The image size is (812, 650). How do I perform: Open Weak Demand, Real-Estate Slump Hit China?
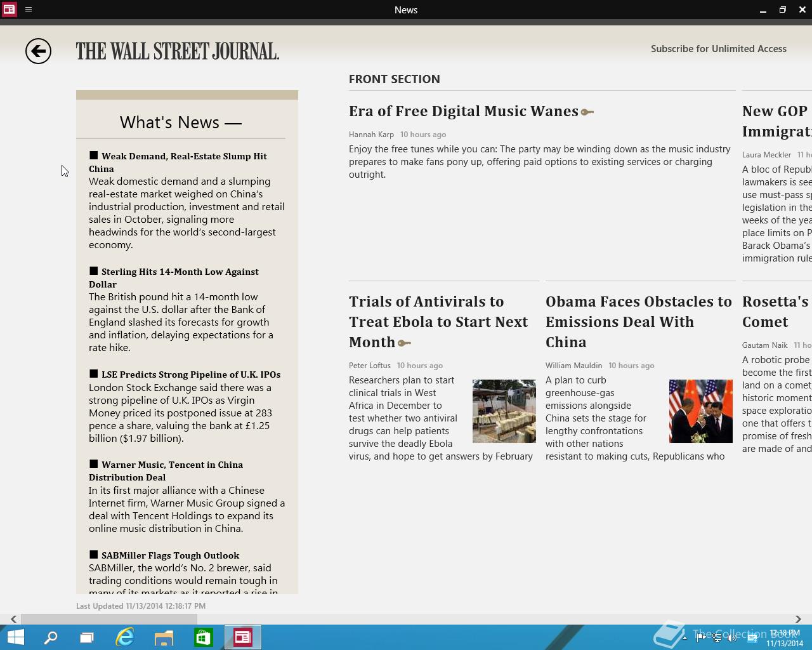click(178, 162)
